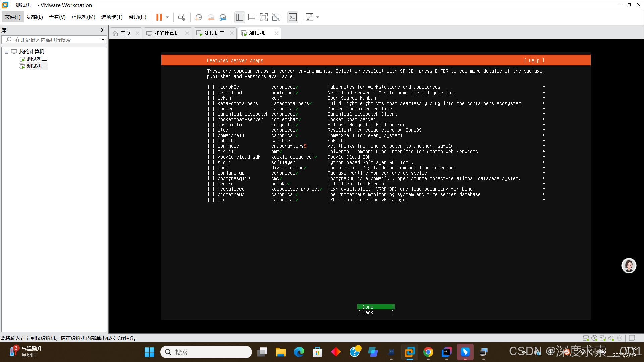Click send Ctrl+Alt+Del toolbar icon
The height and width of the screenshot is (362, 644).
pyautogui.click(x=182, y=17)
